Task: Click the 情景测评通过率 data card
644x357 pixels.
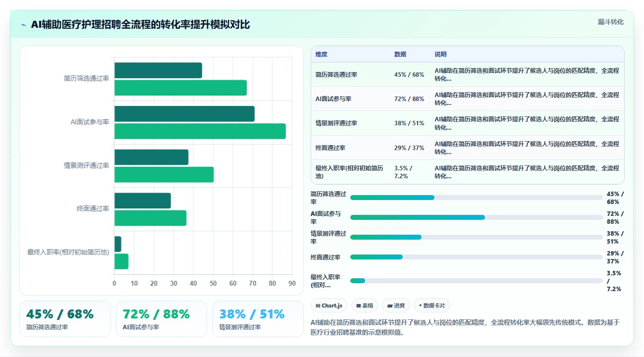Action: tap(258, 319)
